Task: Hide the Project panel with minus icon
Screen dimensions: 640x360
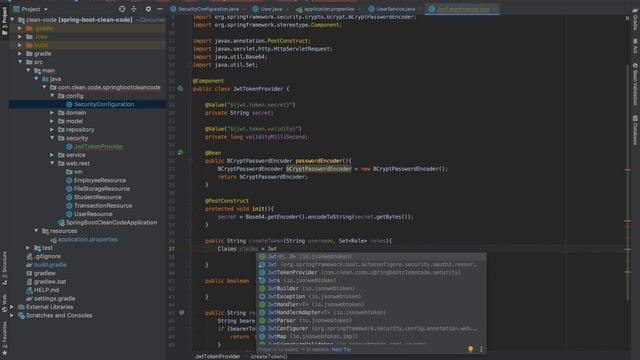Action: pos(160,9)
